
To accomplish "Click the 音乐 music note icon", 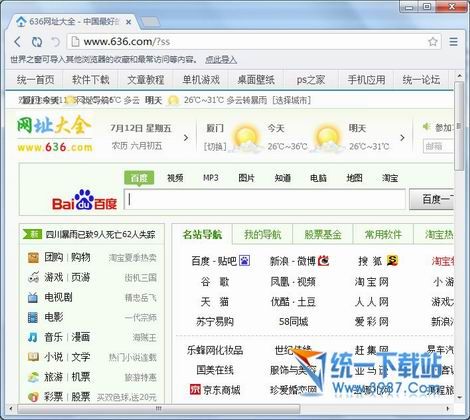I will [x=33, y=337].
